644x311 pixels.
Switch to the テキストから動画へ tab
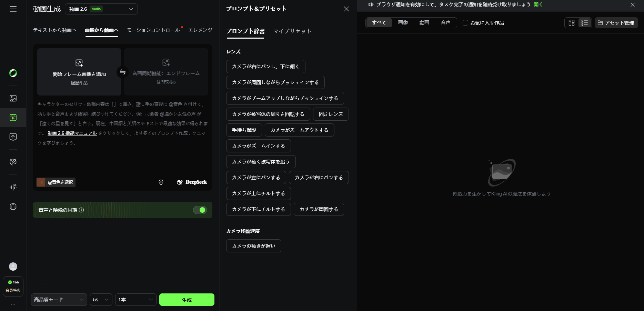pos(54,30)
